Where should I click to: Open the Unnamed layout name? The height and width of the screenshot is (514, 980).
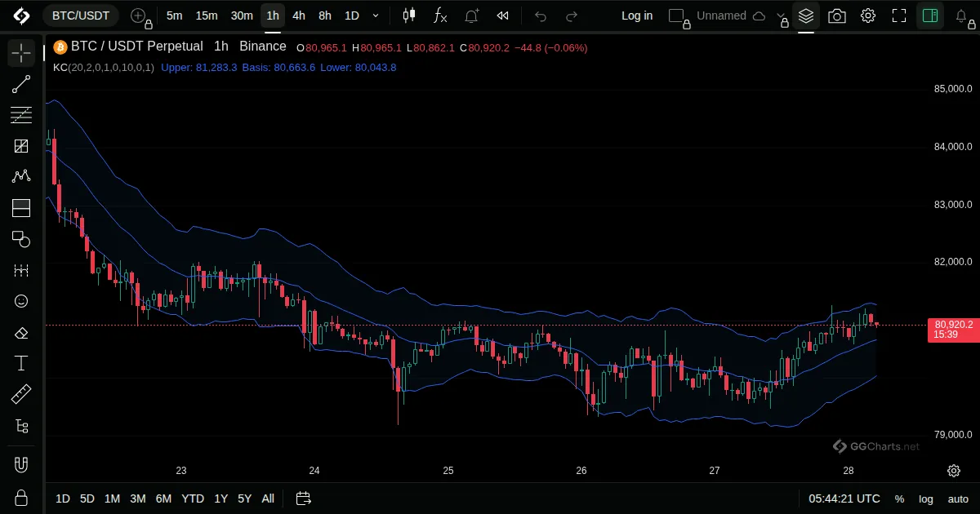tap(722, 16)
